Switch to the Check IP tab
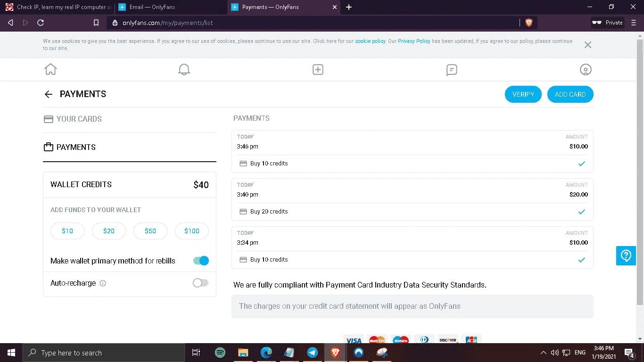 click(58, 7)
